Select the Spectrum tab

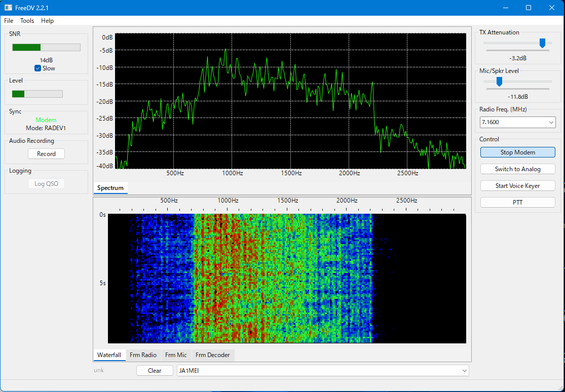click(x=110, y=188)
